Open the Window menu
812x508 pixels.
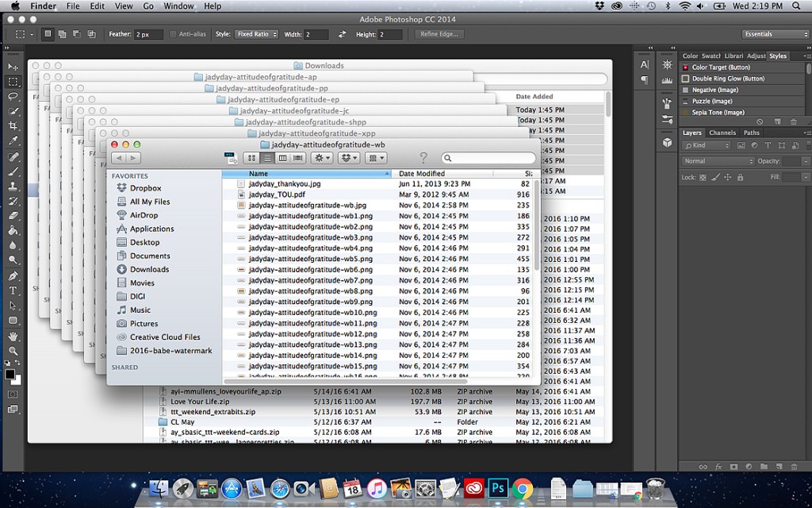(178, 6)
